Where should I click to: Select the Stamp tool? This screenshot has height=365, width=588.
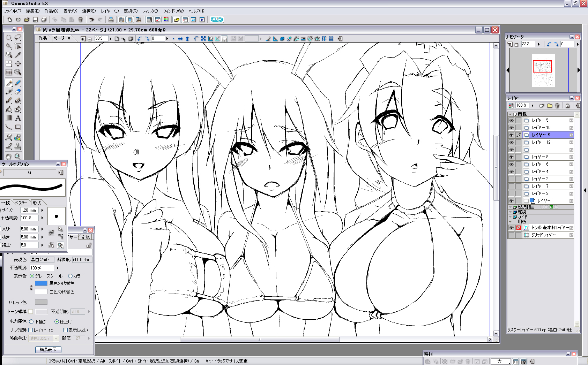point(18,146)
